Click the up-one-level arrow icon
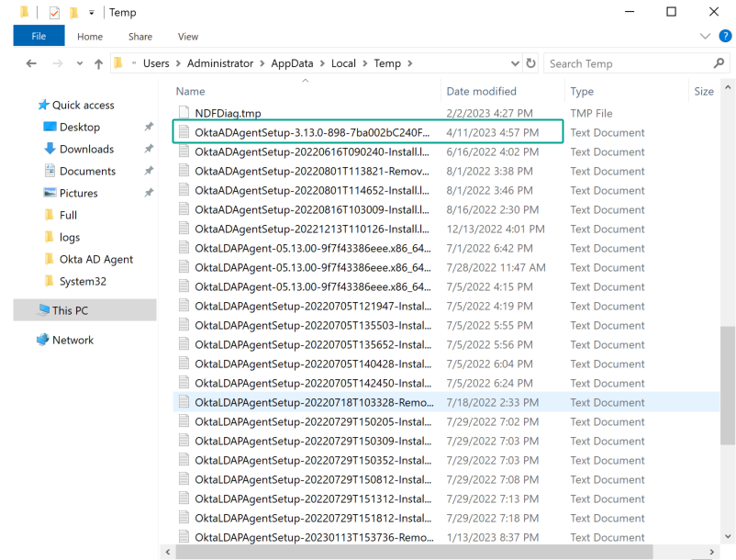736x560 pixels. pyautogui.click(x=98, y=62)
